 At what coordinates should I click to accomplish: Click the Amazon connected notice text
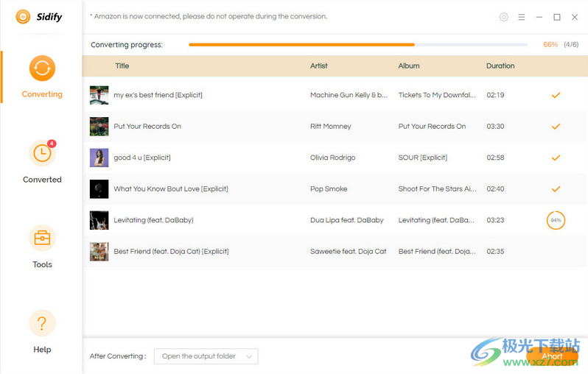coord(209,16)
